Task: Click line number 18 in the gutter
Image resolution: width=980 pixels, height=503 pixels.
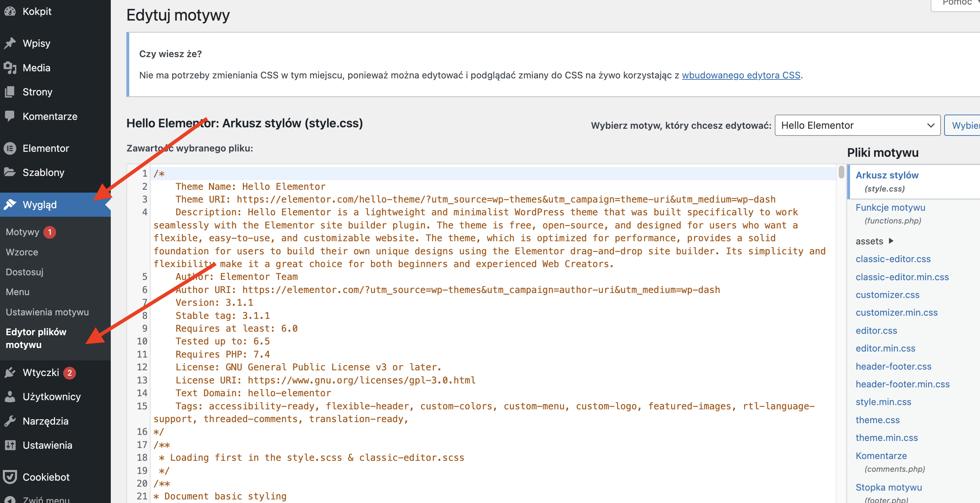Action: tap(142, 457)
